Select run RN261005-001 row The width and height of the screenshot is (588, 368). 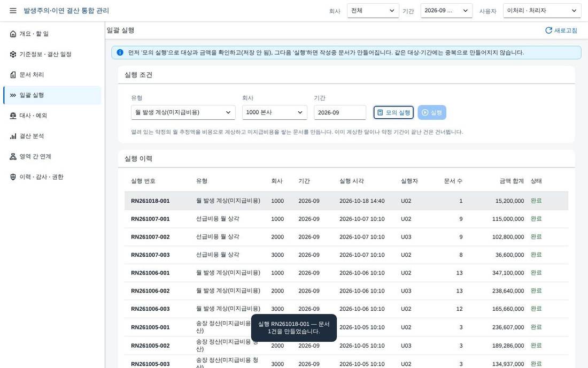click(346, 327)
